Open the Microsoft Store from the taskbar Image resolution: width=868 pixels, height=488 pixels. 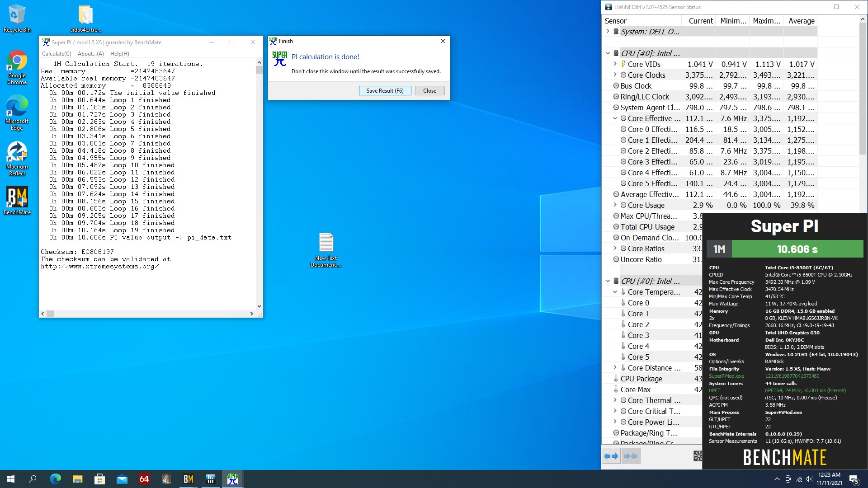100,479
